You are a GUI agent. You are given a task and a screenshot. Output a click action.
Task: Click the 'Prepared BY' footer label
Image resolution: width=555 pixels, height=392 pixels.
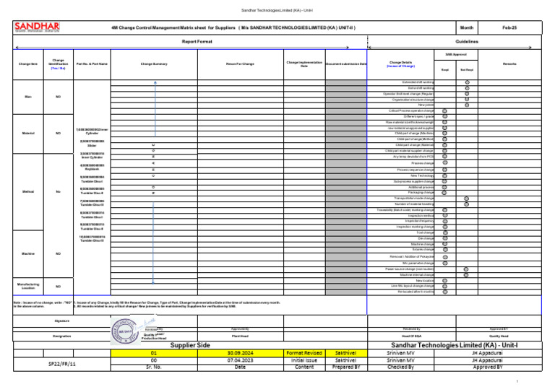pos(346,367)
